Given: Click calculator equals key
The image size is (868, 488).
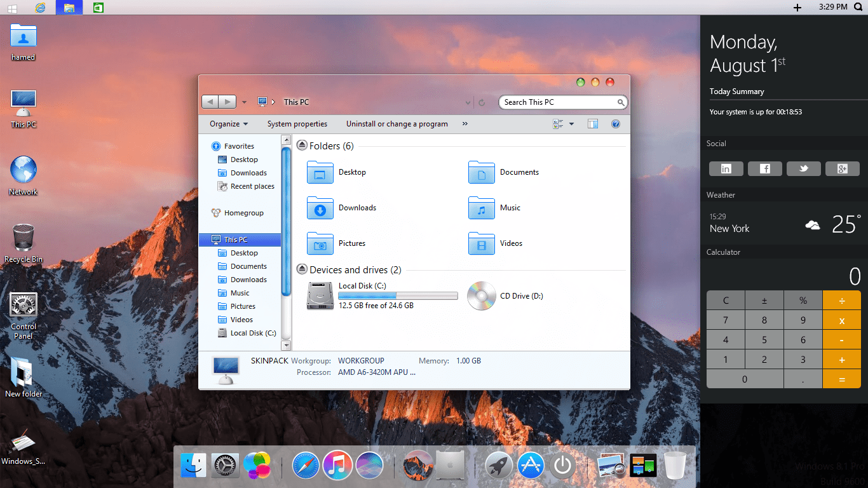Looking at the screenshot, I should pyautogui.click(x=841, y=379).
